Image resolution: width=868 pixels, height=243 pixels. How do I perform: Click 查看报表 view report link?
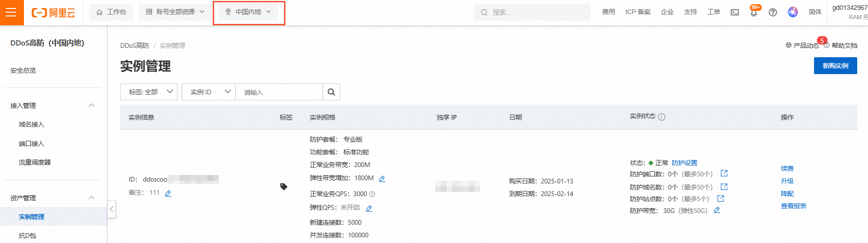[x=793, y=206]
